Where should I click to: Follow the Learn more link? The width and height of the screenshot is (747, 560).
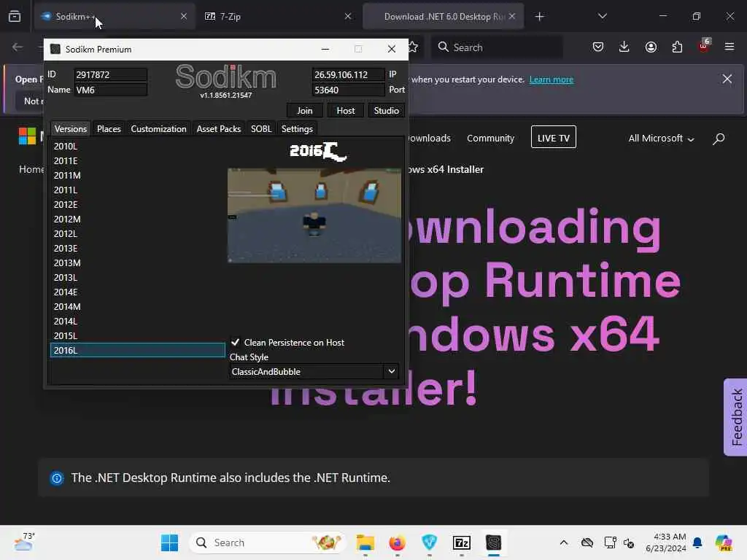coord(551,79)
